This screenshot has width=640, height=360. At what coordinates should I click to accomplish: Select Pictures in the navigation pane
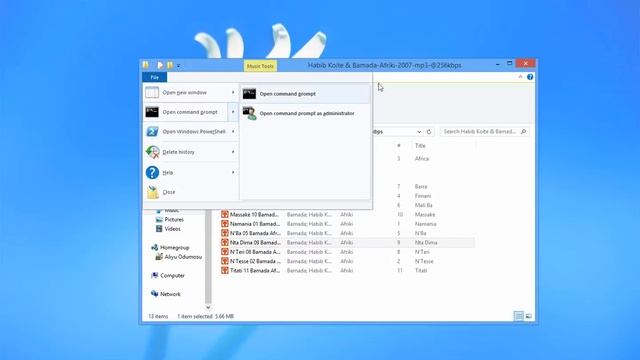(x=174, y=220)
